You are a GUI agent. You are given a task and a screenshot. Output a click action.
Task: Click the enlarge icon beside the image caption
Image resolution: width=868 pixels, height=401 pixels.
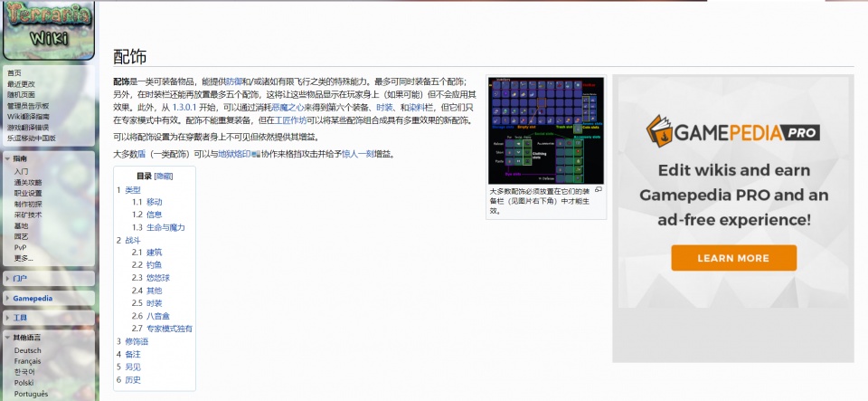599,189
